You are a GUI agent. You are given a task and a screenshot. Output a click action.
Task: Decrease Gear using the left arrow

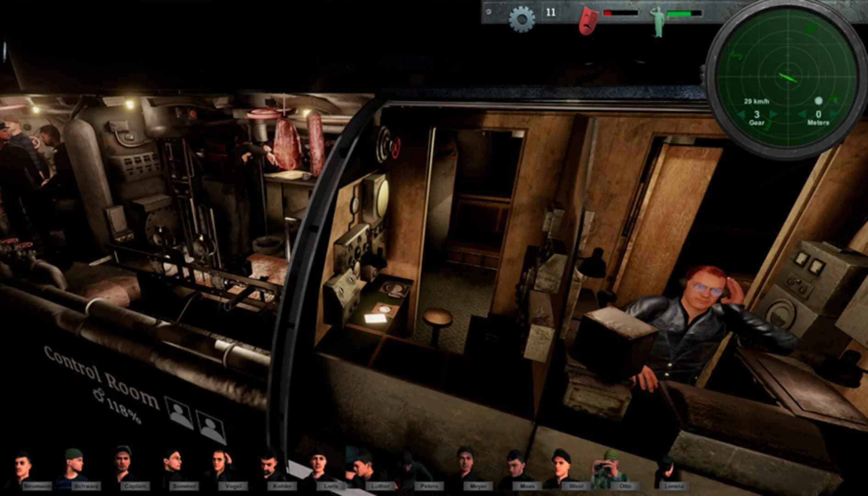740,114
